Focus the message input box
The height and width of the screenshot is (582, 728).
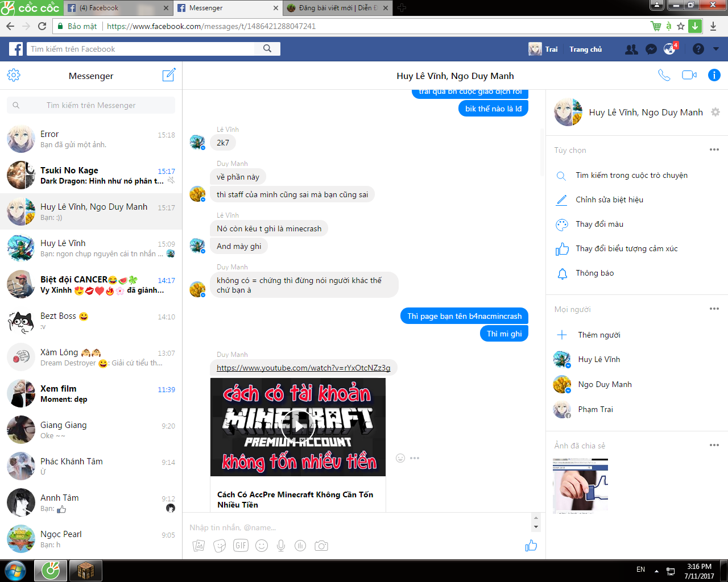pos(357,527)
